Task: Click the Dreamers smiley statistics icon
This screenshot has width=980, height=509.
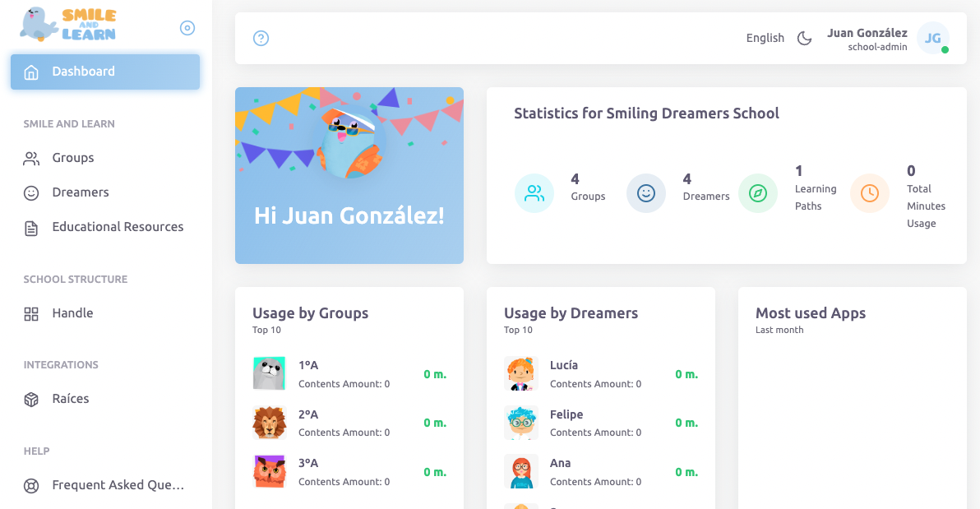Action: click(646, 193)
